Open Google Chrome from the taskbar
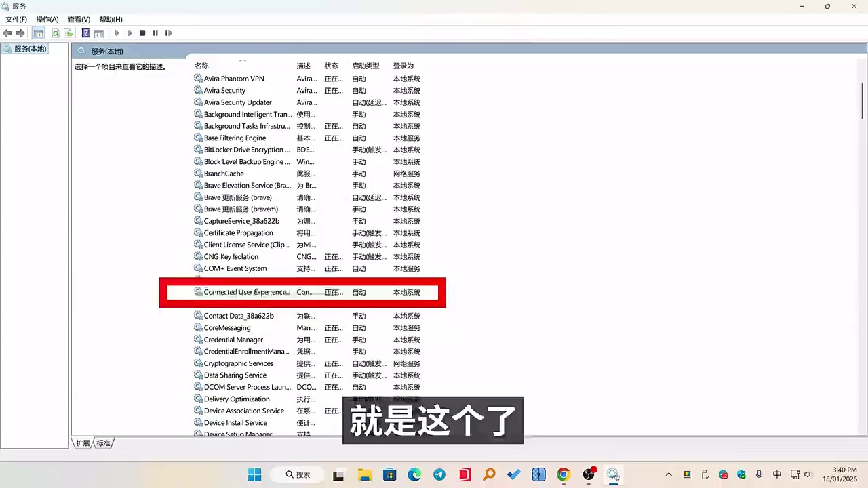This screenshot has width=868, height=488. tap(564, 474)
